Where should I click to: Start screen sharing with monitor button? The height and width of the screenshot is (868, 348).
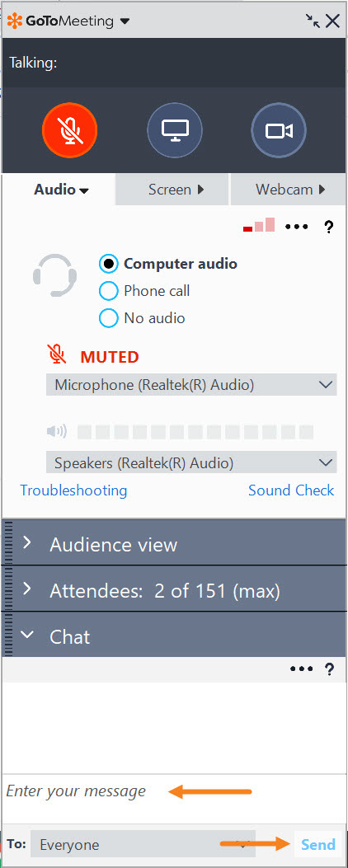pyautogui.click(x=175, y=130)
